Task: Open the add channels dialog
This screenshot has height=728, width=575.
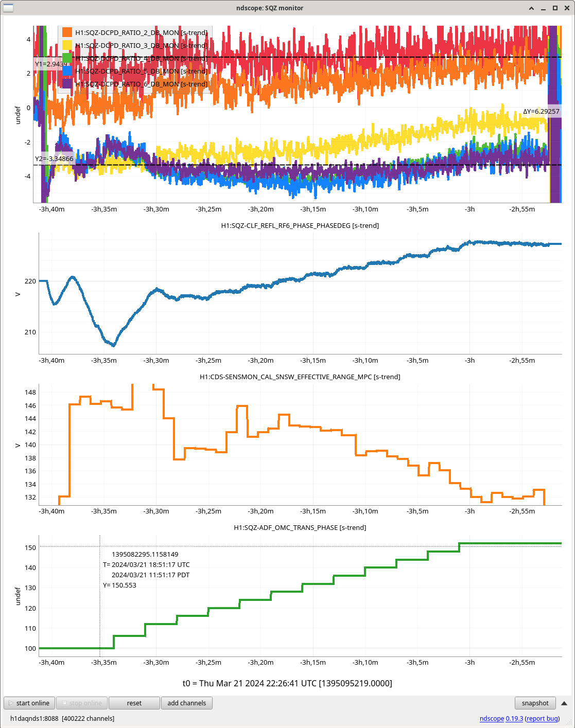Action: (186, 703)
